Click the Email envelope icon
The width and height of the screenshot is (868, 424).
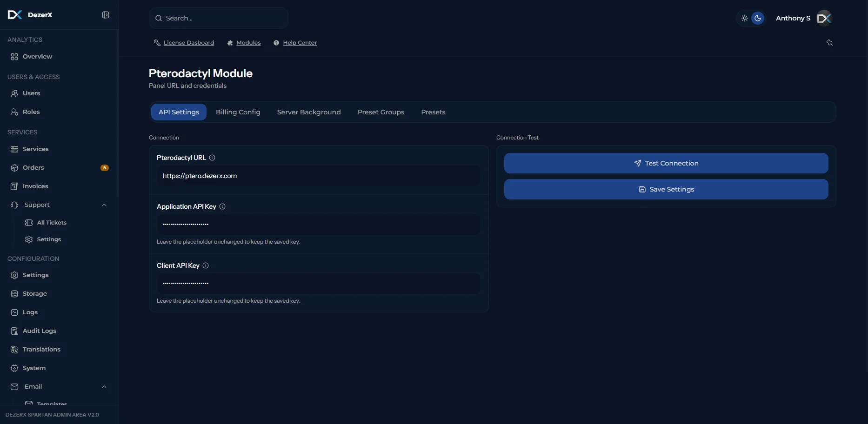pos(14,387)
